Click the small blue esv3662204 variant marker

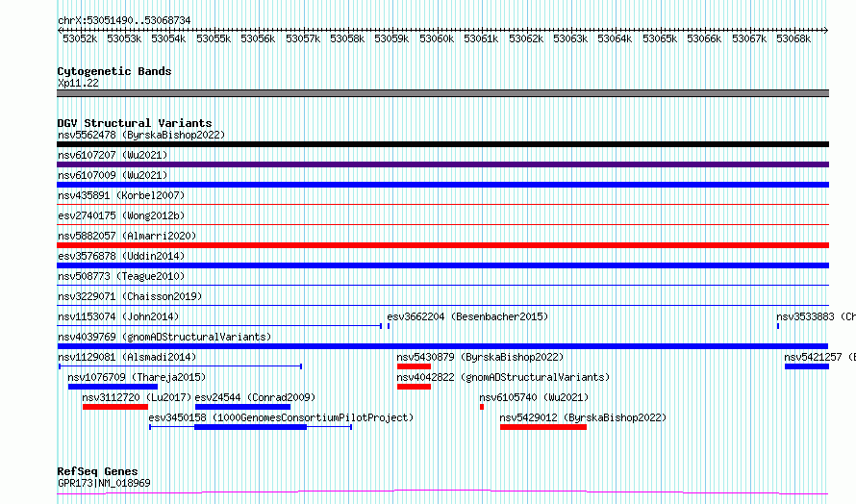point(389,326)
